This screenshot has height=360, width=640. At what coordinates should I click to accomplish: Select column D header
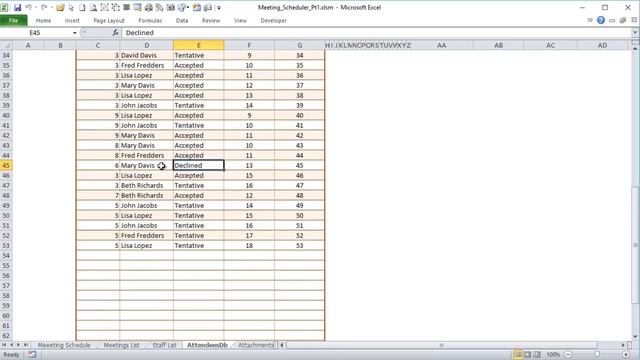coord(147,45)
